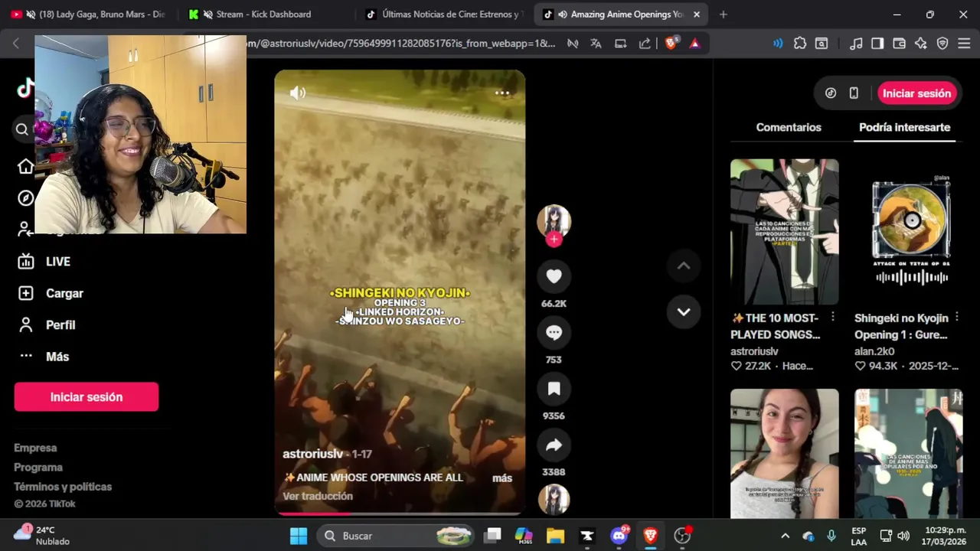Open the Brave Wallet icon

pos(900,44)
